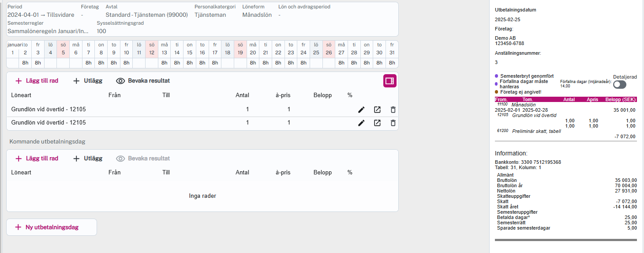Delete the first Grundlön vid övertid row
Screen dimensions: 644x253
(393, 110)
